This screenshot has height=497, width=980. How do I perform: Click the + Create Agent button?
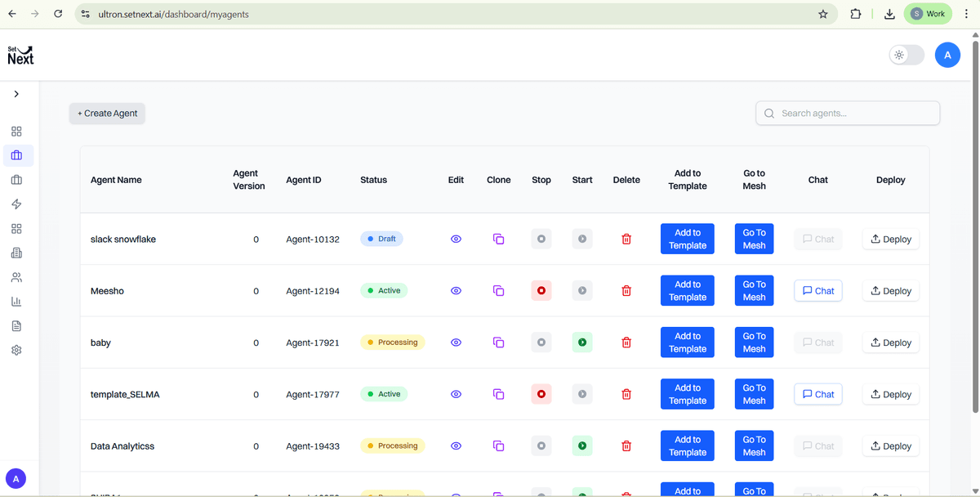(x=107, y=114)
